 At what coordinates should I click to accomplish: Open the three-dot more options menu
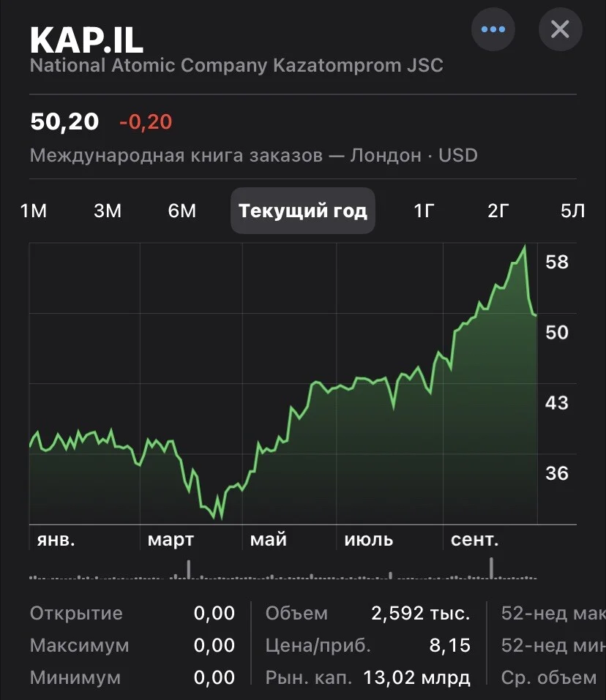click(x=493, y=29)
